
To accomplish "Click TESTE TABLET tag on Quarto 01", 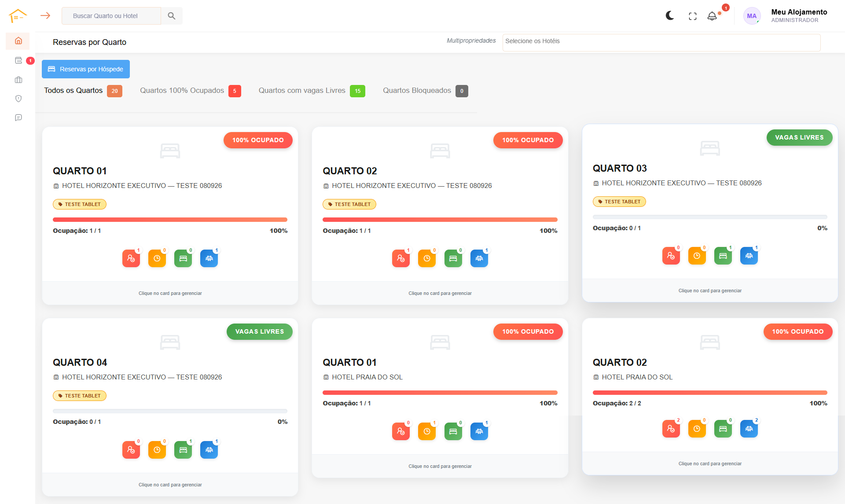I will 80,204.
